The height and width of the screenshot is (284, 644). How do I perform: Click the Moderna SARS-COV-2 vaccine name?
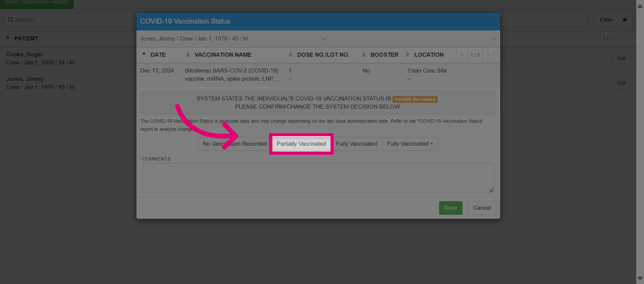[232, 75]
